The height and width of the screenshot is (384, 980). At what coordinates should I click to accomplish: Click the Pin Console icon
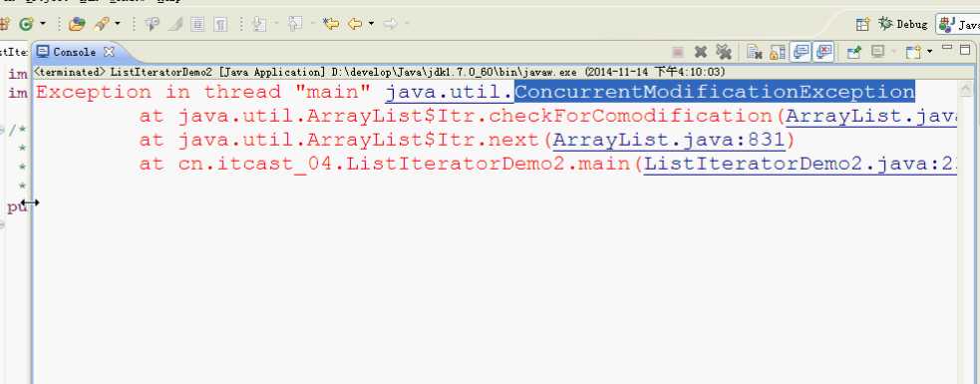853,52
